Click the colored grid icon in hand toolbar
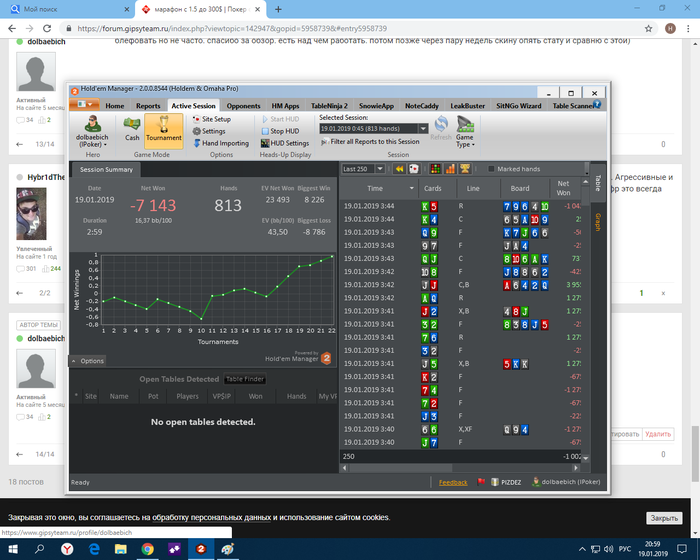 [435, 169]
